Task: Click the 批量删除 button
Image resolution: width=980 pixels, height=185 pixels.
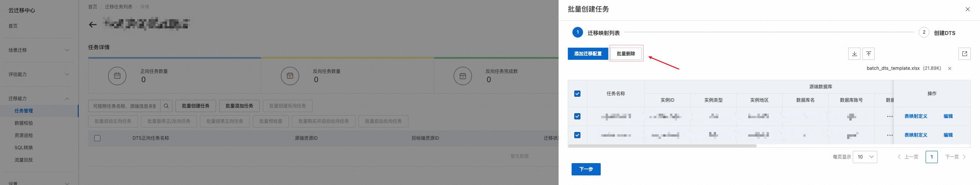Action: [x=626, y=54]
